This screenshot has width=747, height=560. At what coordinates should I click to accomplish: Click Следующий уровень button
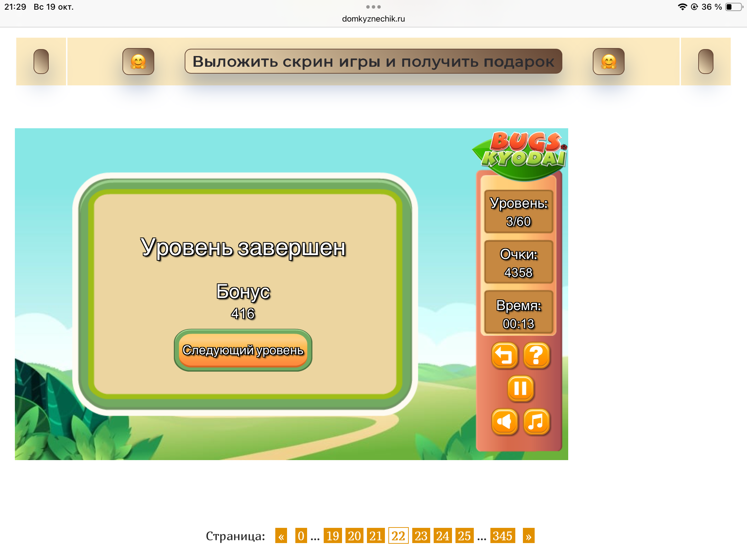pos(243,350)
